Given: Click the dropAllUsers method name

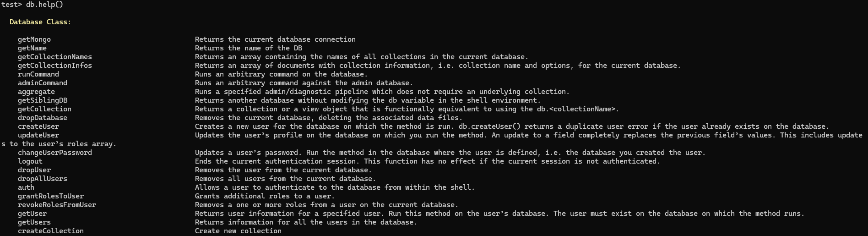Looking at the screenshot, I should pos(43,179).
